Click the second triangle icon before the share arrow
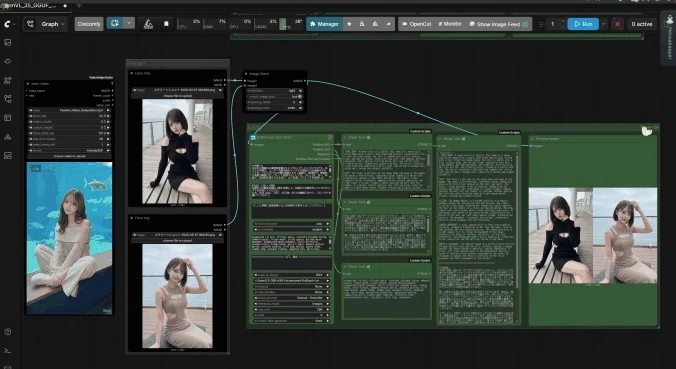676x369 pixels. coord(375,24)
